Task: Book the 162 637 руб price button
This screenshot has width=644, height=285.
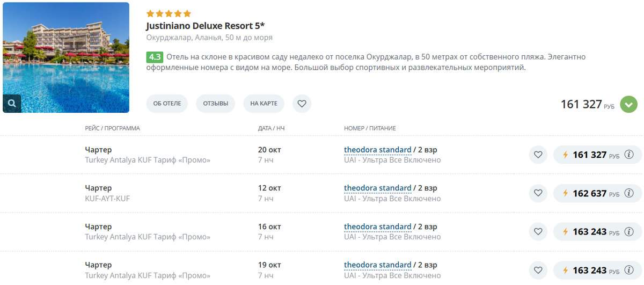Action: [597, 193]
